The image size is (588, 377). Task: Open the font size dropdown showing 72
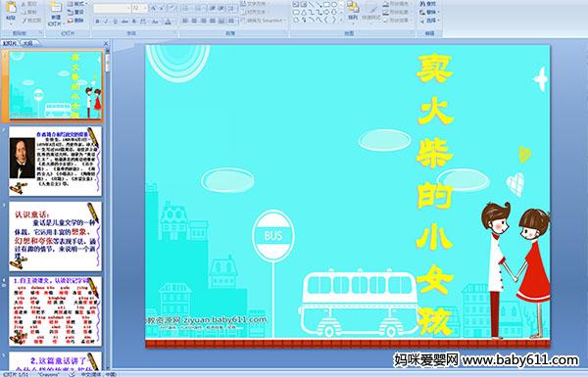[x=139, y=8]
